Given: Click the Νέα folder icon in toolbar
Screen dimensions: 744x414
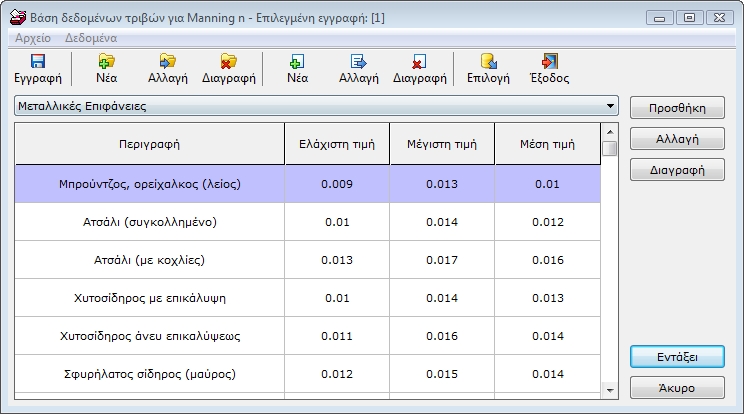Looking at the screenshot, I should 106,61.
